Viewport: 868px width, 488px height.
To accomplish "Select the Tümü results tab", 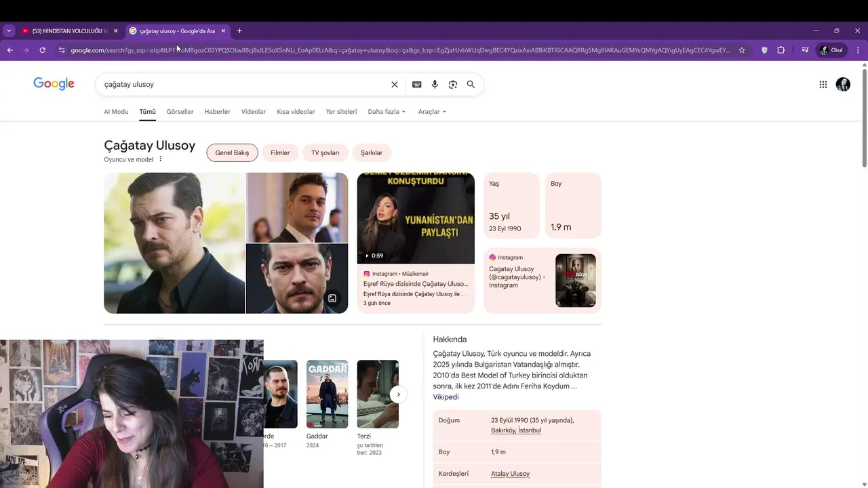I will (x=147, y=112).
